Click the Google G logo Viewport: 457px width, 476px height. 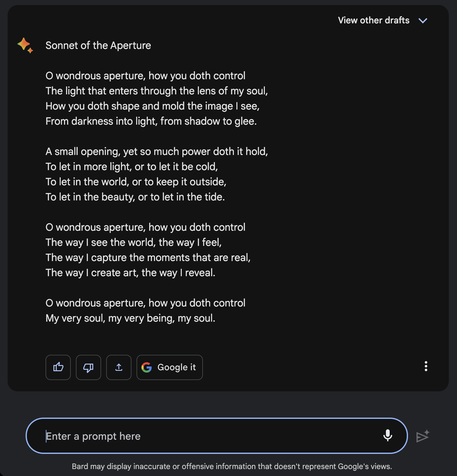coord(147,367)
